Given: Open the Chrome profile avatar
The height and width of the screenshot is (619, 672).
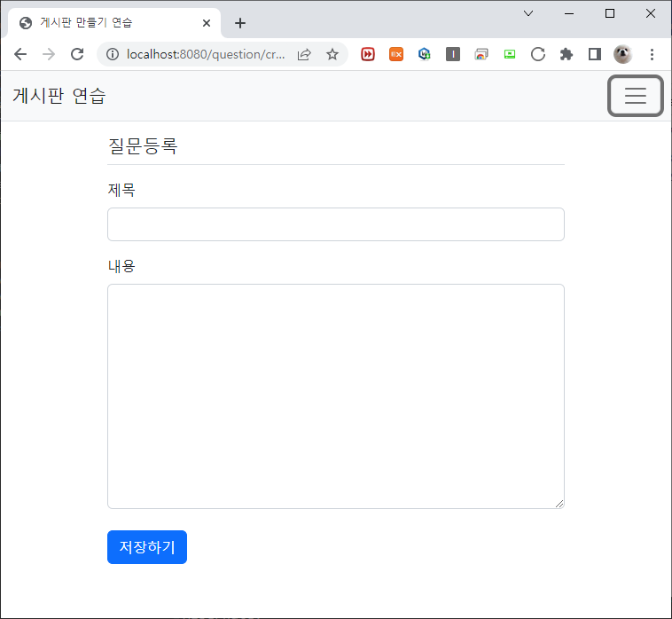Looking at the screenshot, I should point(622,54).
